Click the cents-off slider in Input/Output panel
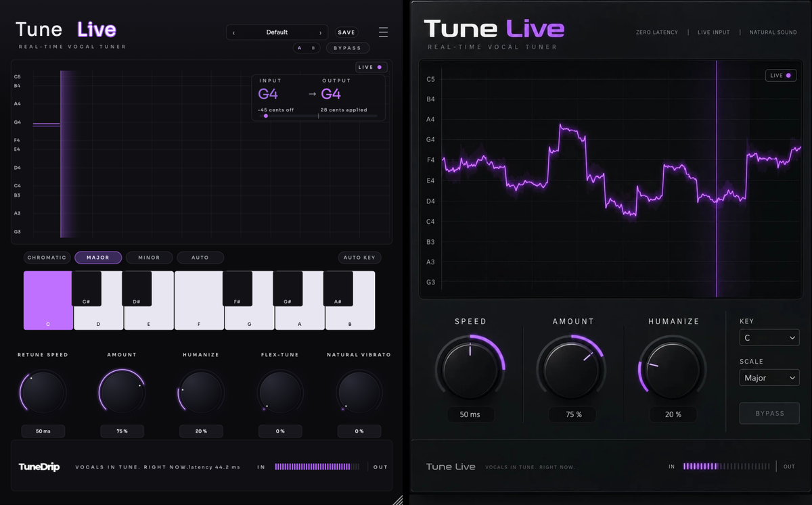 click(317, 116)
